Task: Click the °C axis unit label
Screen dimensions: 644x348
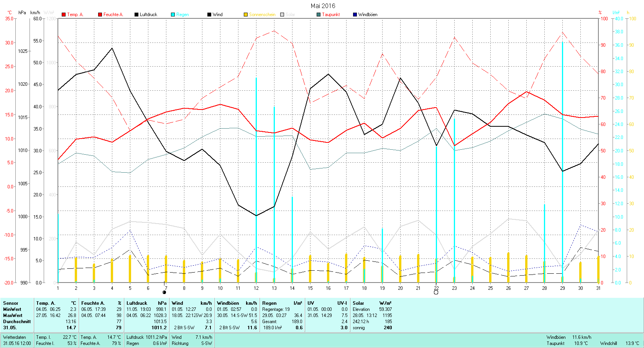Action: (10, 13)
